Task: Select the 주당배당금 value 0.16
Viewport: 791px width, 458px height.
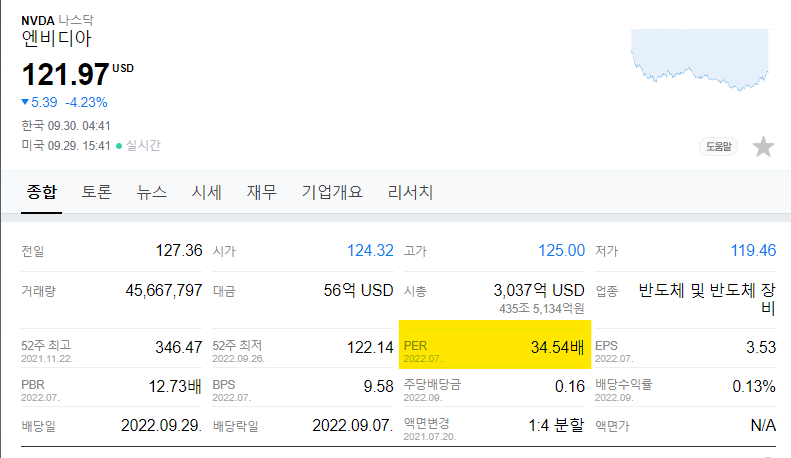Action: pos(570,386)
